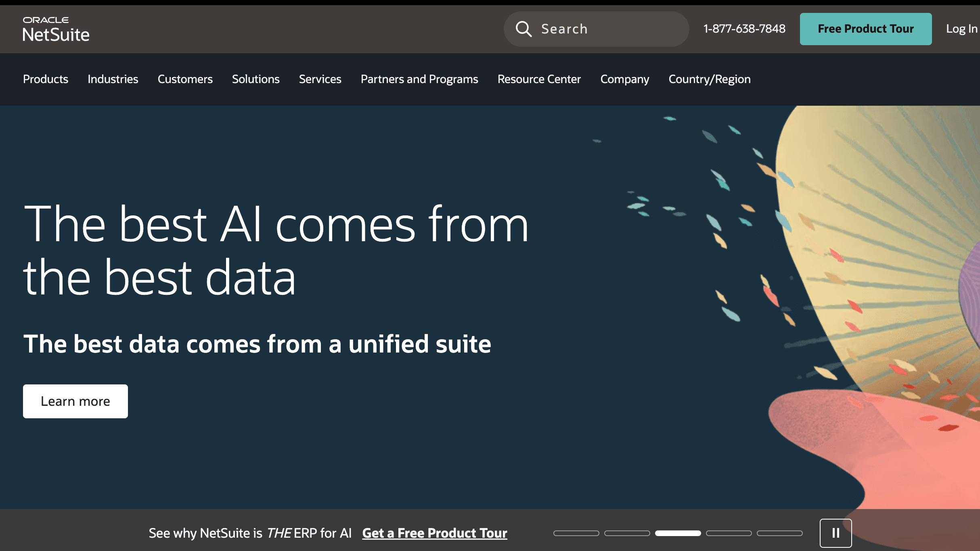The height and width of the screenshot is (551, 980).
Task: Select the active third carousel slide indicator
Action: [678, 533]
